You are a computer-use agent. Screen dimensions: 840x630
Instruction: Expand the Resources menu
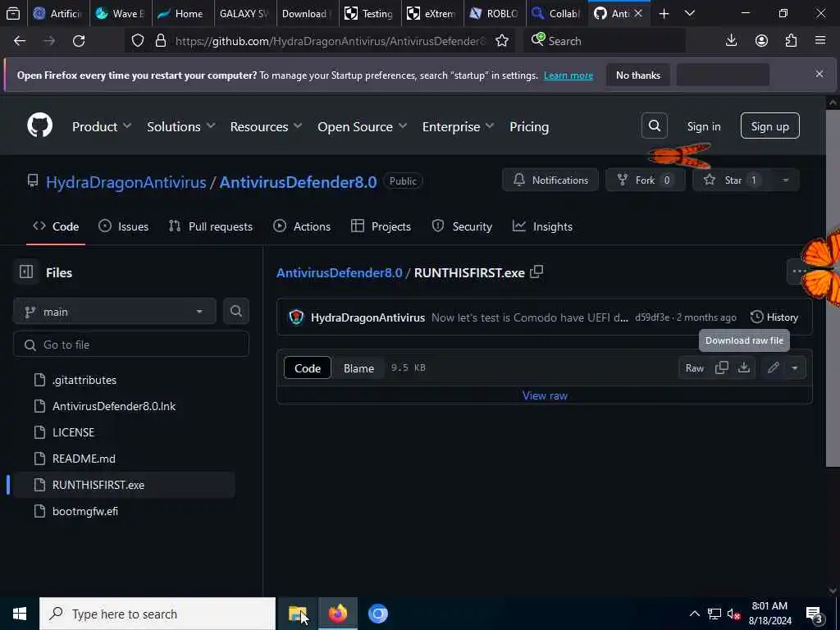pos(267,126)
